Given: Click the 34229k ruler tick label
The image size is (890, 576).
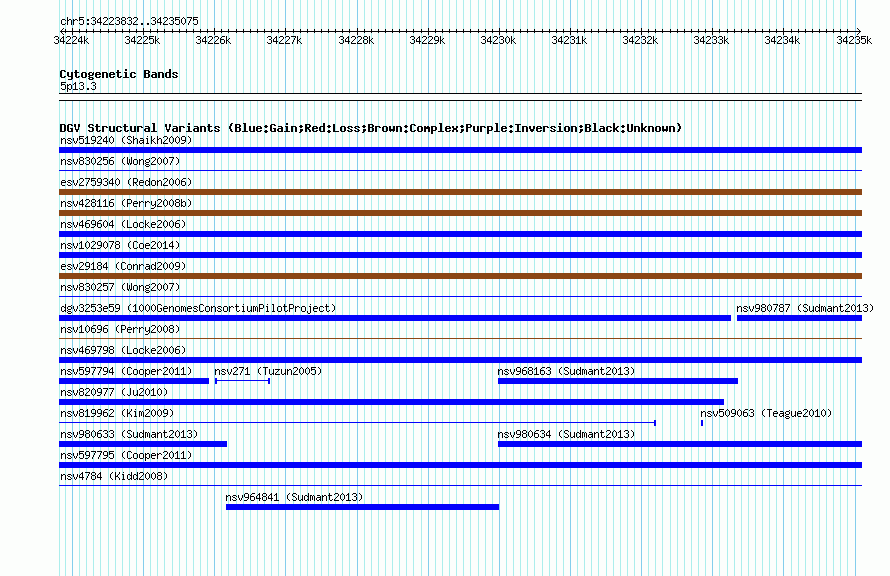Looking at the screenshot, I should pyautogui.click(x=427, y=40).
